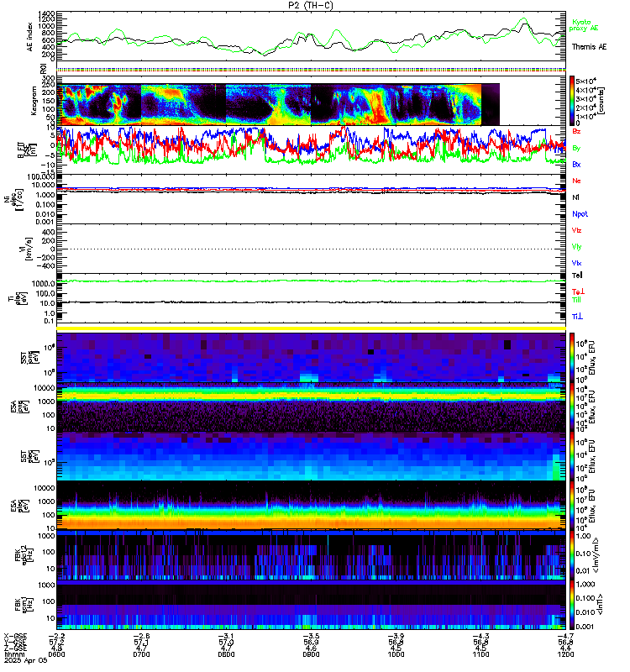Screen dimensions: 630x672
Task: Select the Themis AE legend label
Action: 589,47
